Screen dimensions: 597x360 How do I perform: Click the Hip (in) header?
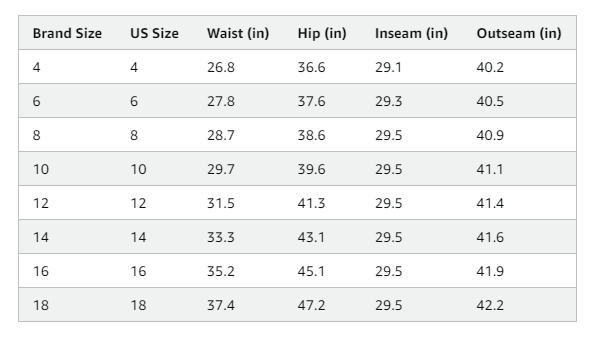[x=322, y=33]
